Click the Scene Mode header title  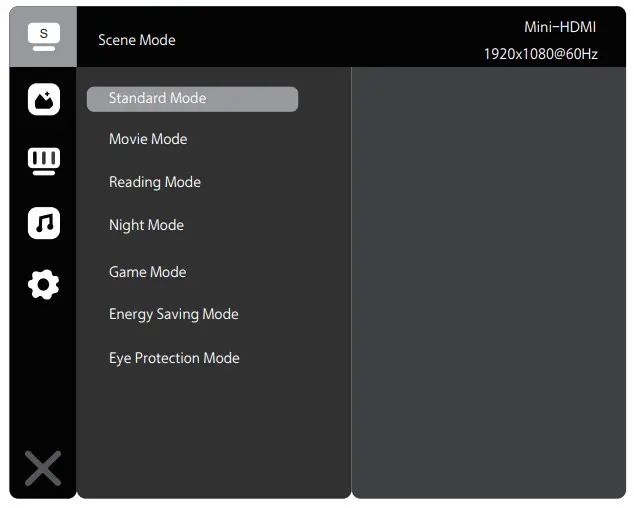[x=137, y=40]
